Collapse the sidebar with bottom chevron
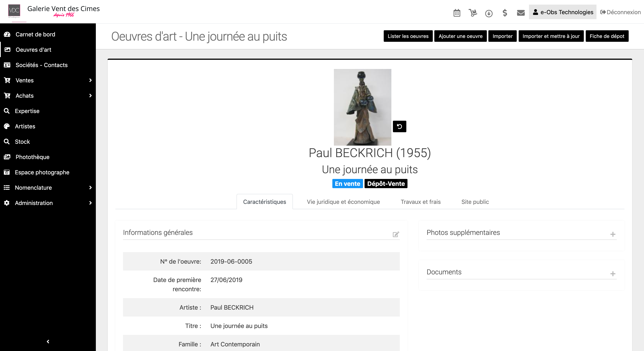The width and height of the screenshot is (644, 351). click(48, 341)
